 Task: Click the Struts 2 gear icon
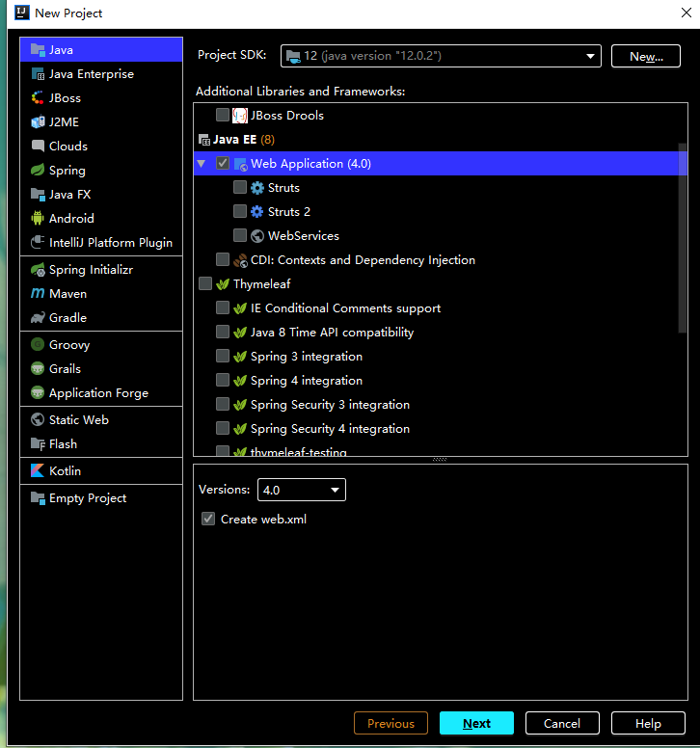[x=257, y=212]
